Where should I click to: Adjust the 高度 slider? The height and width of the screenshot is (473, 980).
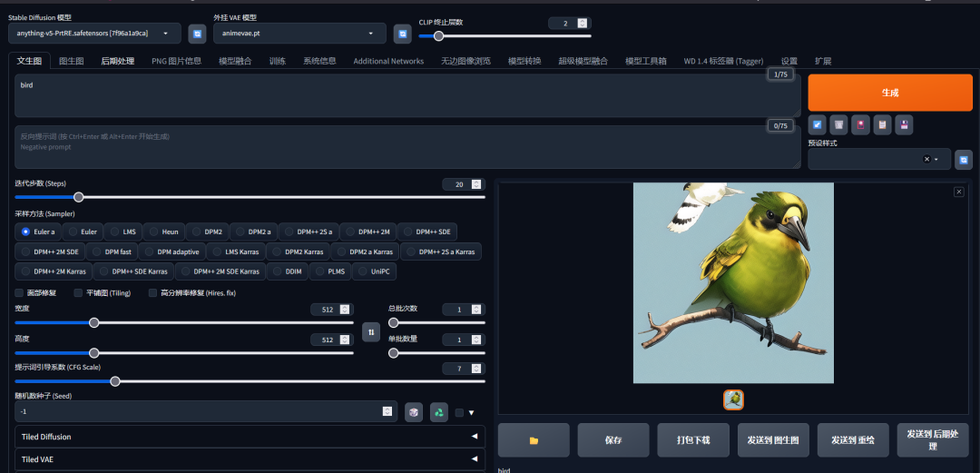click(x=183, y=353)
